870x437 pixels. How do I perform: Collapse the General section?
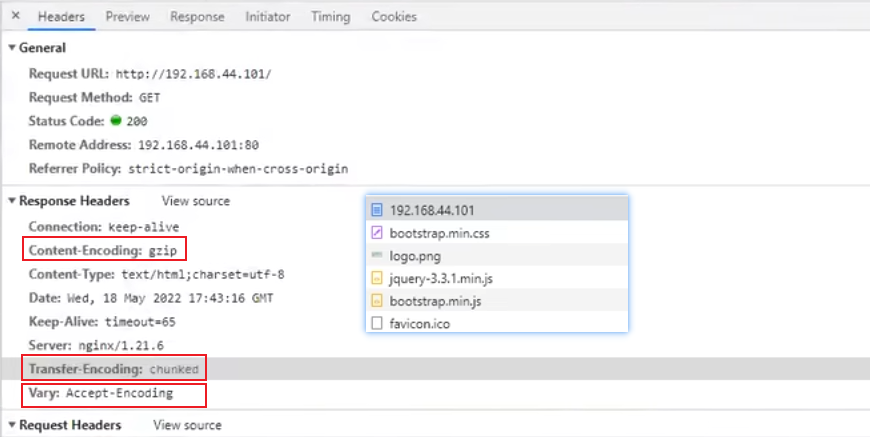[x=12, y=48]
